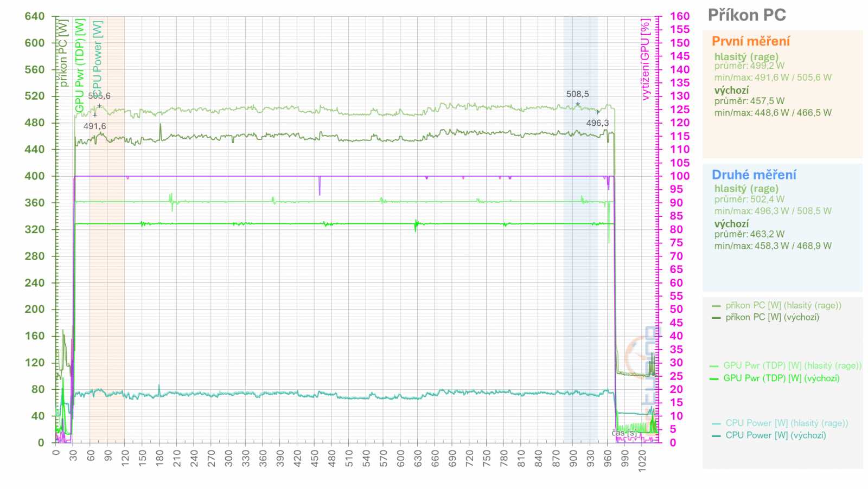Click the x-axis tick label '1020'
This screenshot has width=868, height=489.
[642, 460]
